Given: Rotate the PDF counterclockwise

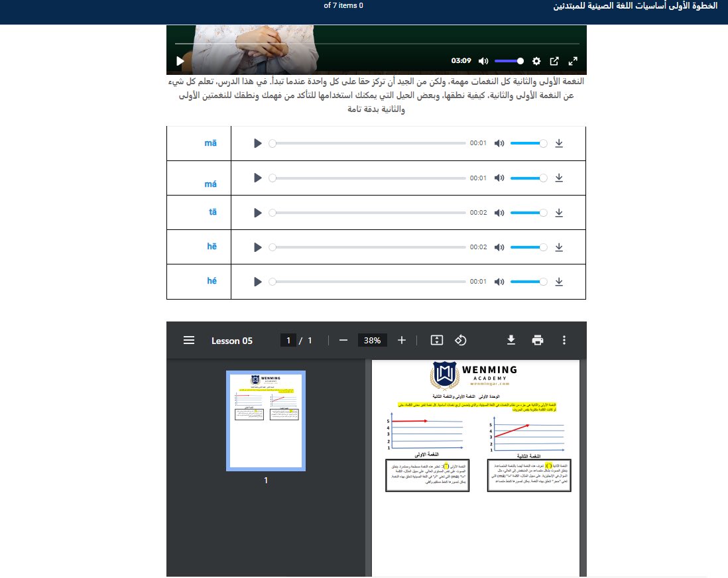Looking at the screenshot, I should click(461, 340).
